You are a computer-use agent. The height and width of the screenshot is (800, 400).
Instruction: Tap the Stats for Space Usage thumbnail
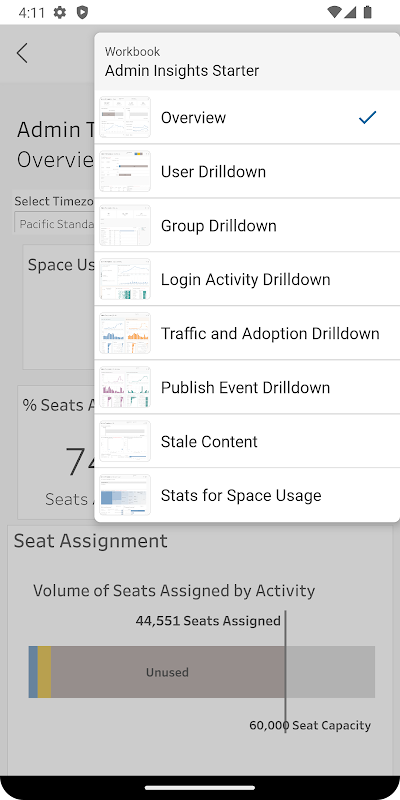click(x=125, y=495)
